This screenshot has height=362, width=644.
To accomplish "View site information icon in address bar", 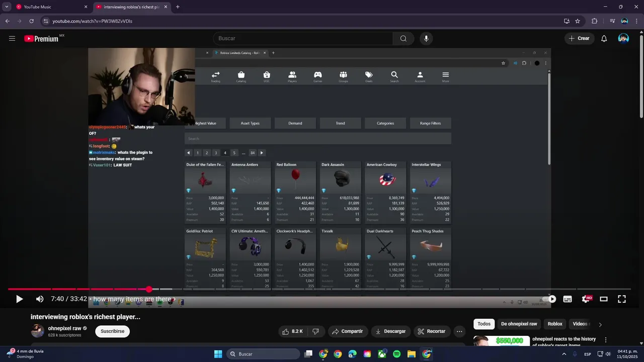I will 46,21.
